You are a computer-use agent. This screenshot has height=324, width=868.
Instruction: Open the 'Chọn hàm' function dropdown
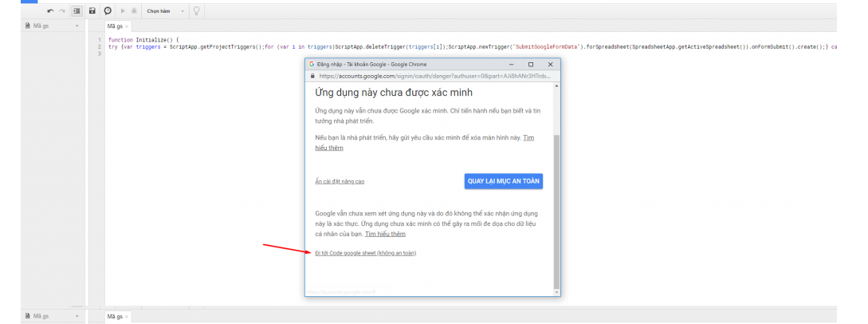pos(165,11)
